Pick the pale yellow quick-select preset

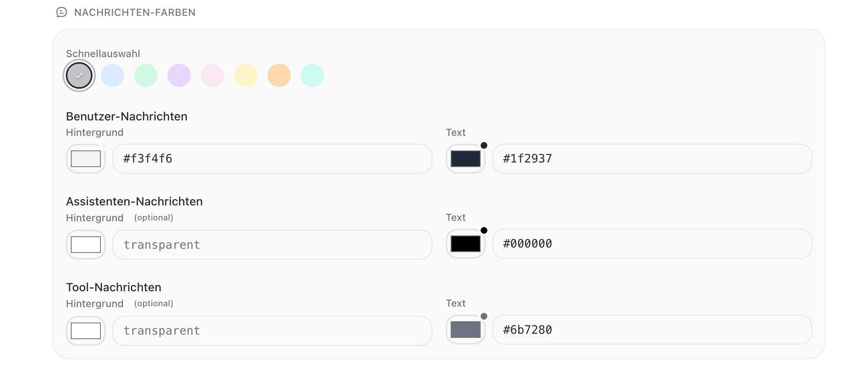coord(246,75)
